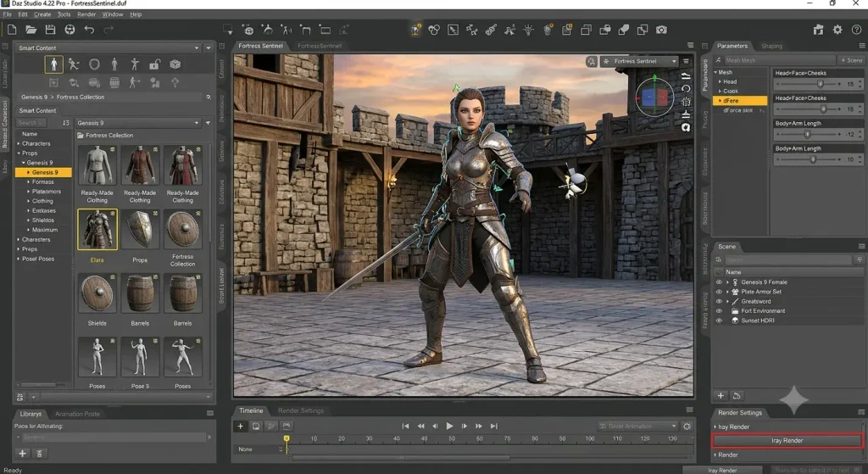The width and height of the screenshot is (868, 474).
Task: Select the barrel filter icon in Smart Content
Action: [x=114, y=82]
